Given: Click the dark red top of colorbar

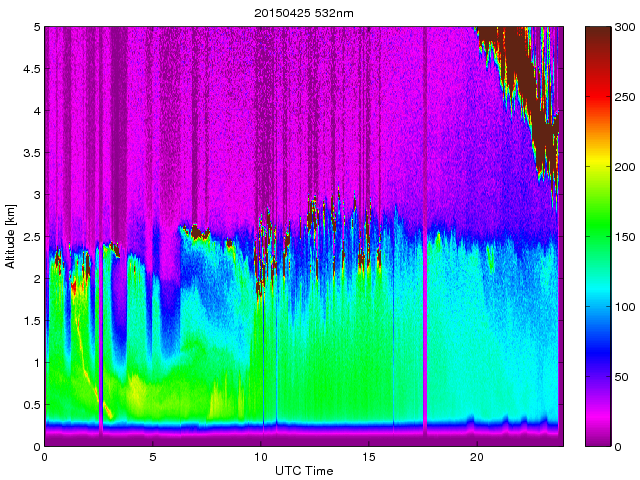Looking at the screenshot, I should click(x=598, y=37).
